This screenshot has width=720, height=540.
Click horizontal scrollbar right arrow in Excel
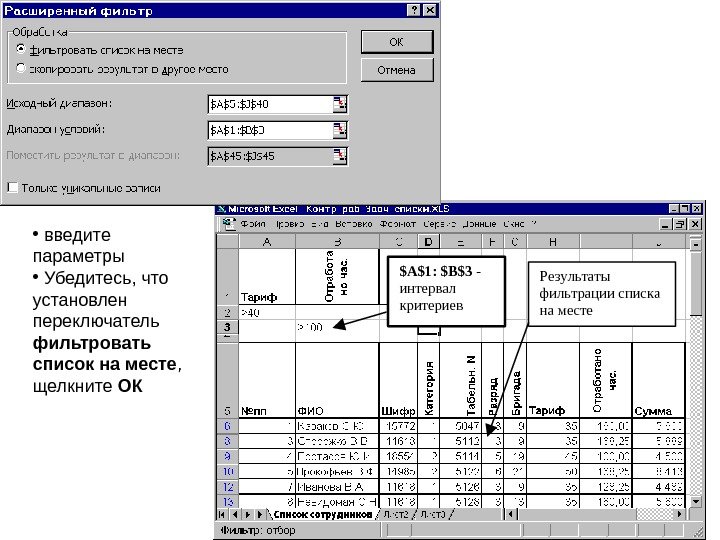point(679,514)
